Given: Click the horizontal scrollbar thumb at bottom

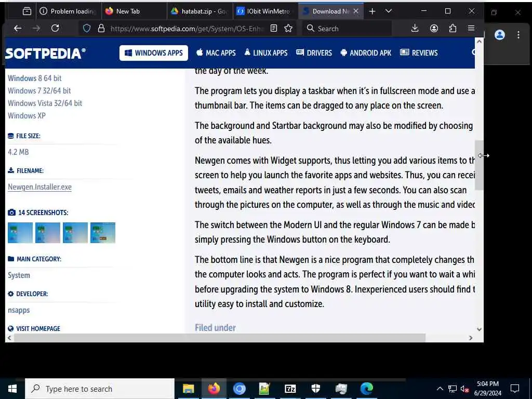Looking at the screenshot, I should 220,338.
